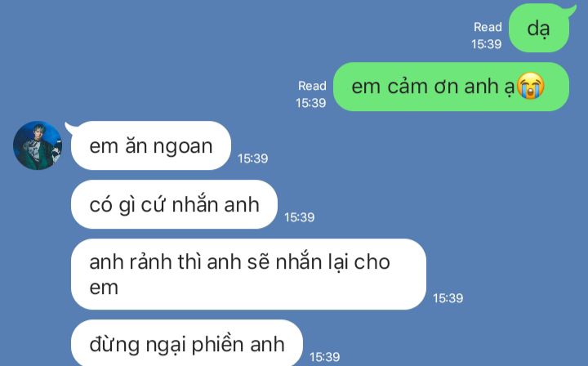The width and height of the screenshot is (588, 366).
Task: Click the timestamp next to "có gì cứ nhắn anh"
Action: tap(299, 217)
